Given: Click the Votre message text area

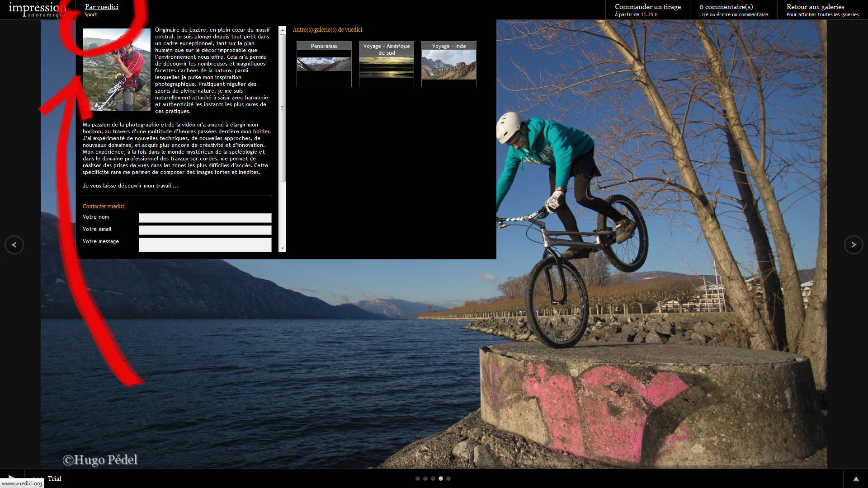Looking at the screenshot, I should (205, 244).
